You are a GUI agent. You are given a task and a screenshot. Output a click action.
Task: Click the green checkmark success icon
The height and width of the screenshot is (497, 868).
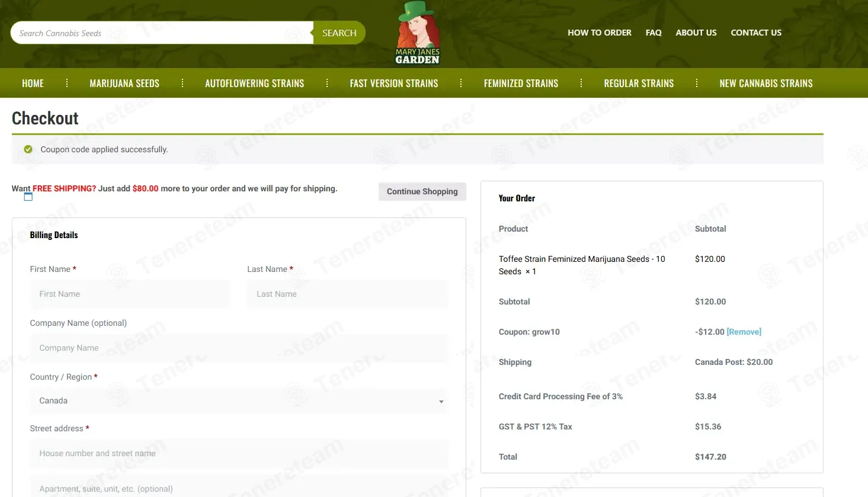[28, 149]
